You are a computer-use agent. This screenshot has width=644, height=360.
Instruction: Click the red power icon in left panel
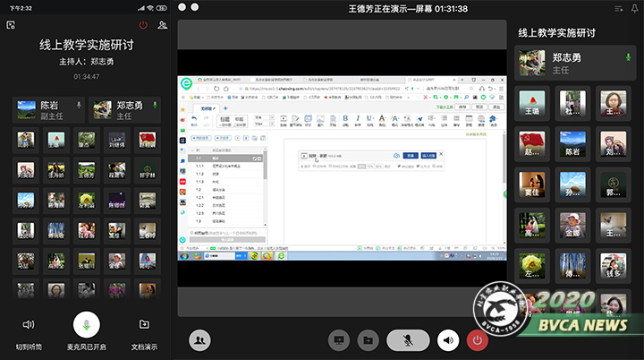point(144,25)
